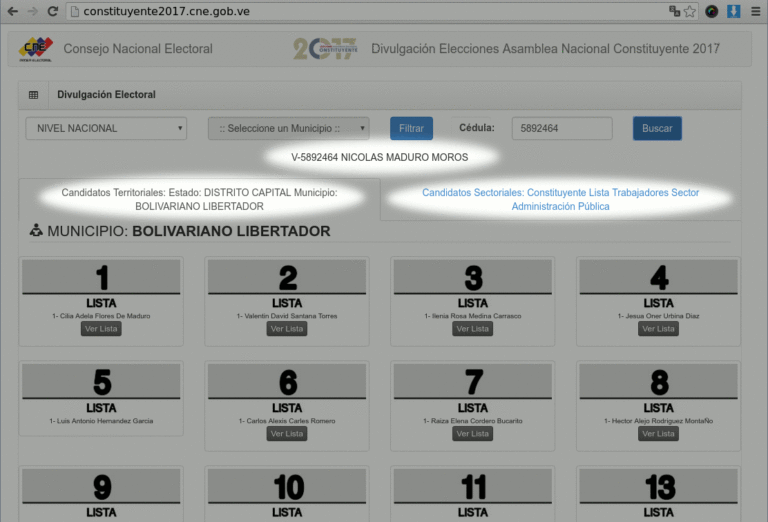Click the Divulgación Elecciones Asamblea Nacional Constituyente heading
The width and height of the screenshot is (768, 522).
point(545,48)
